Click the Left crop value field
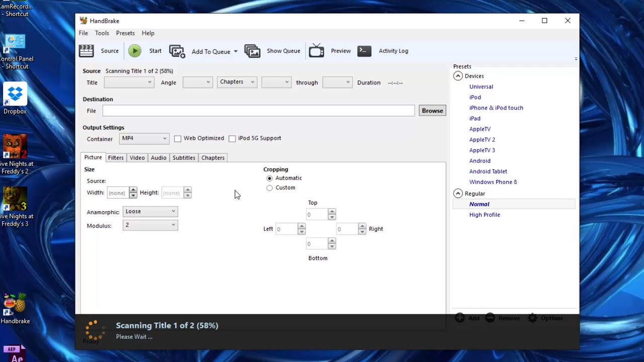Viewport: 644px width, 362px height. [286, 229]
